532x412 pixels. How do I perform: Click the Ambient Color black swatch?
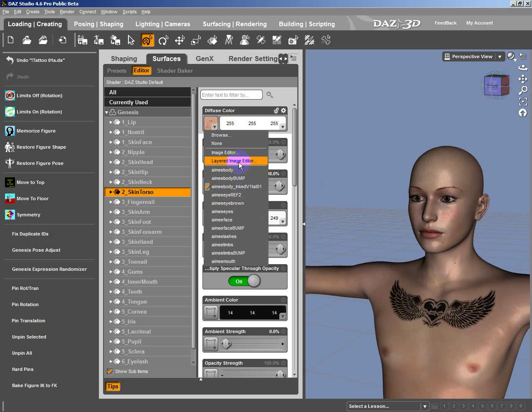pyautogui.click(x=253, y=313)
